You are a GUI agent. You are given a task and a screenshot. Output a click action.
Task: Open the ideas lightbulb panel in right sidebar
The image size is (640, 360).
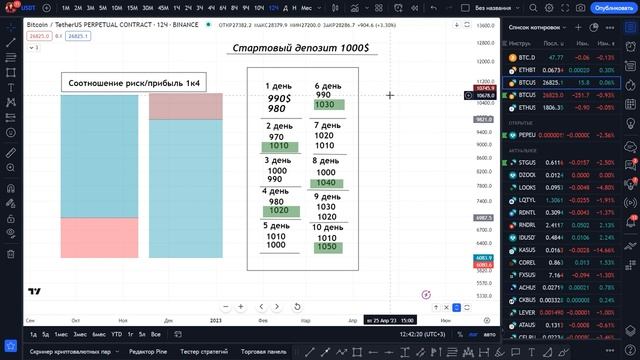[x=631, y=124]
